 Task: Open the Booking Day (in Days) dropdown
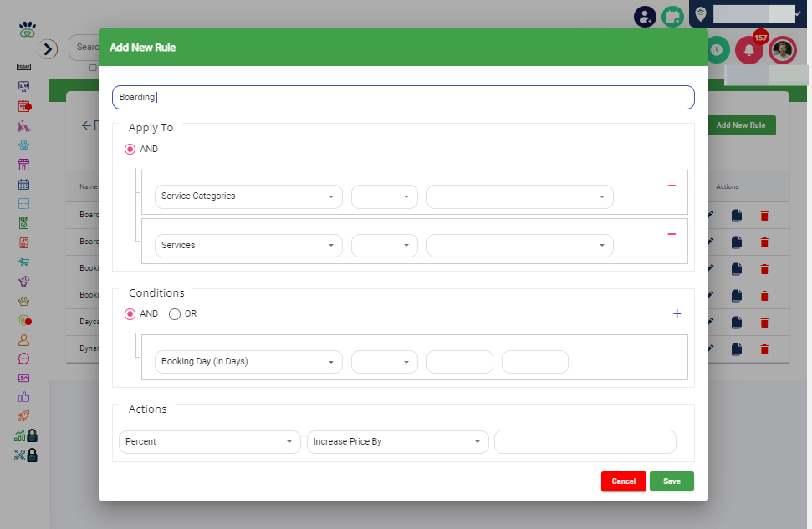pyautogui.click(x=248, y=362)
